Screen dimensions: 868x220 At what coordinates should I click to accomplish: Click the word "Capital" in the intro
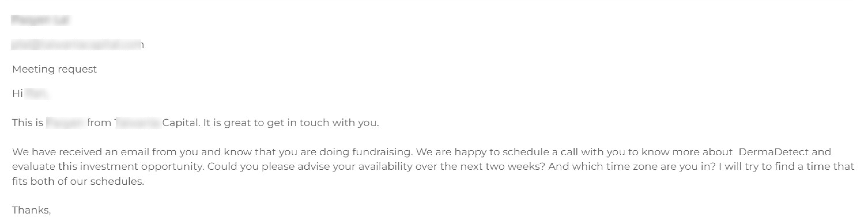(x=181, y=123)
